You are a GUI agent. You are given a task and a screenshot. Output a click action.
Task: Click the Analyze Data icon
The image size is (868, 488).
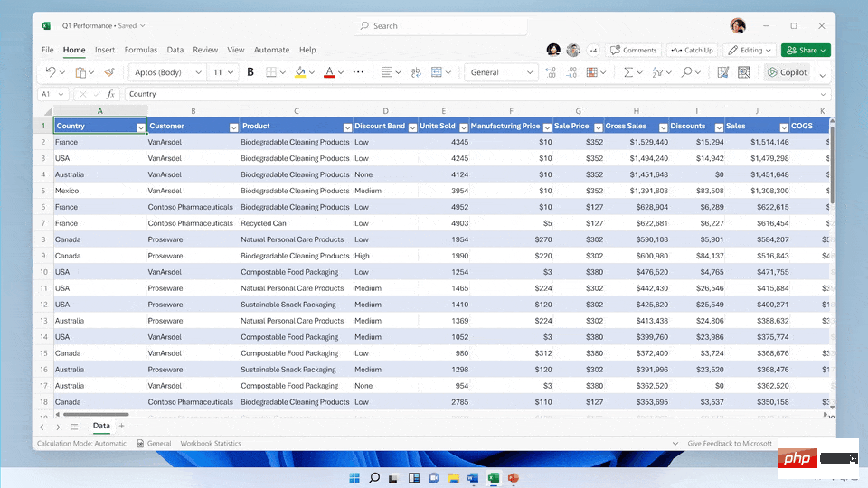(x=744, y=72)
